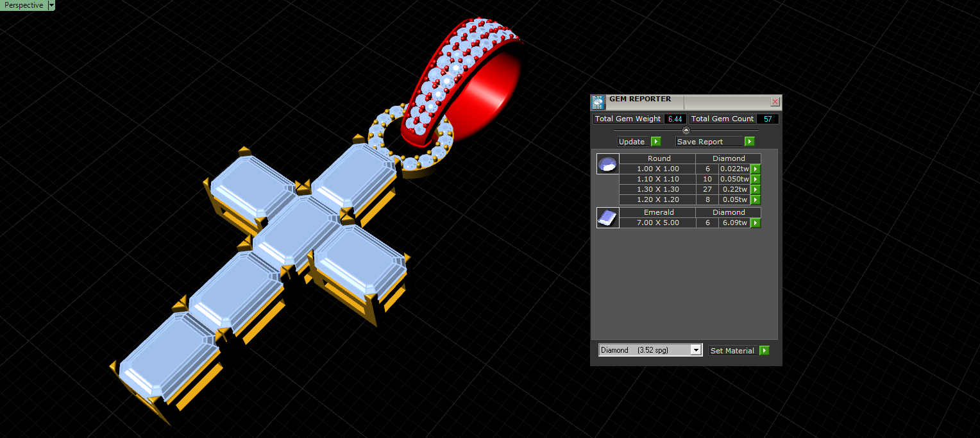980x438 pixels.
Task: Click green arrow next to Save Report
Action: click(749, 142)
